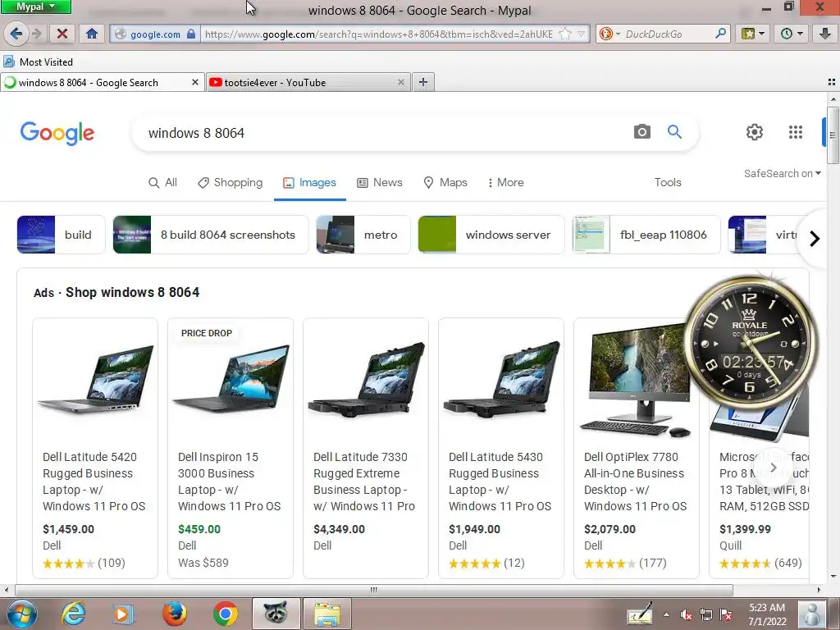The width and height of the screenshot is (840, 630).
Task: Click the DuckDuckGo search magnifier icon
Action: [x=720, y=34]
